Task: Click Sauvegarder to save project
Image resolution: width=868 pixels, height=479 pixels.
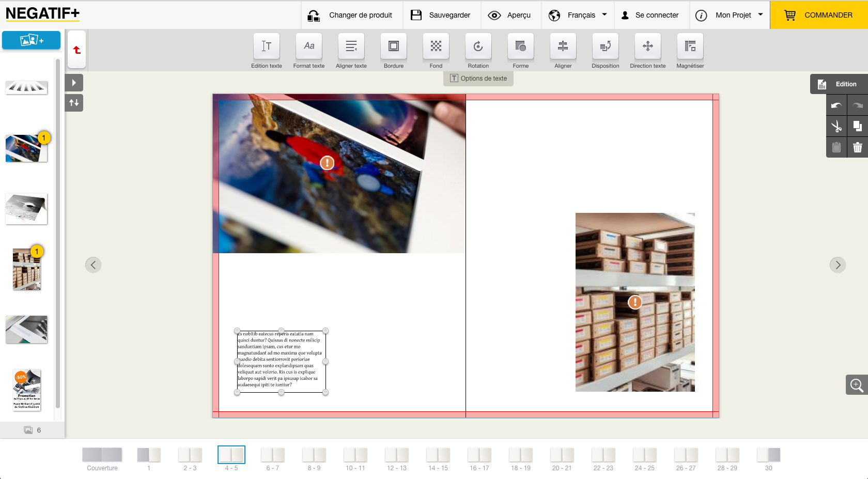Action: tap(441, 15)
